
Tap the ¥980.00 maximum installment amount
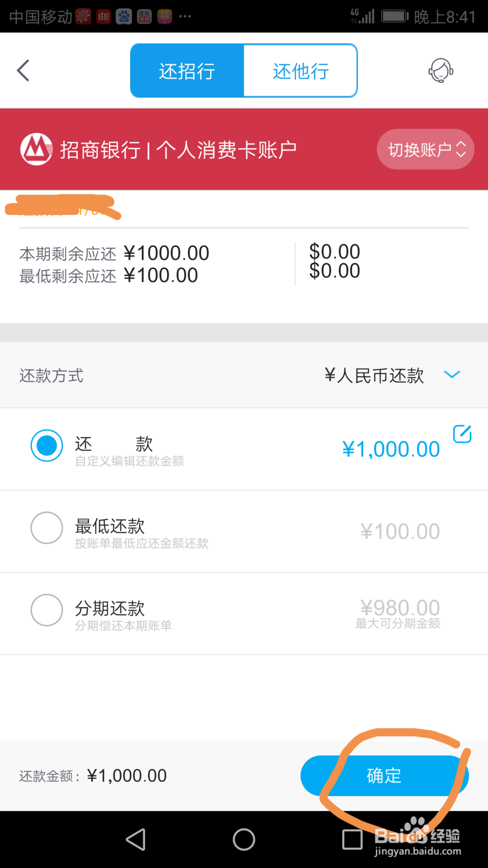pyautogui.click(x=400, y=608)
